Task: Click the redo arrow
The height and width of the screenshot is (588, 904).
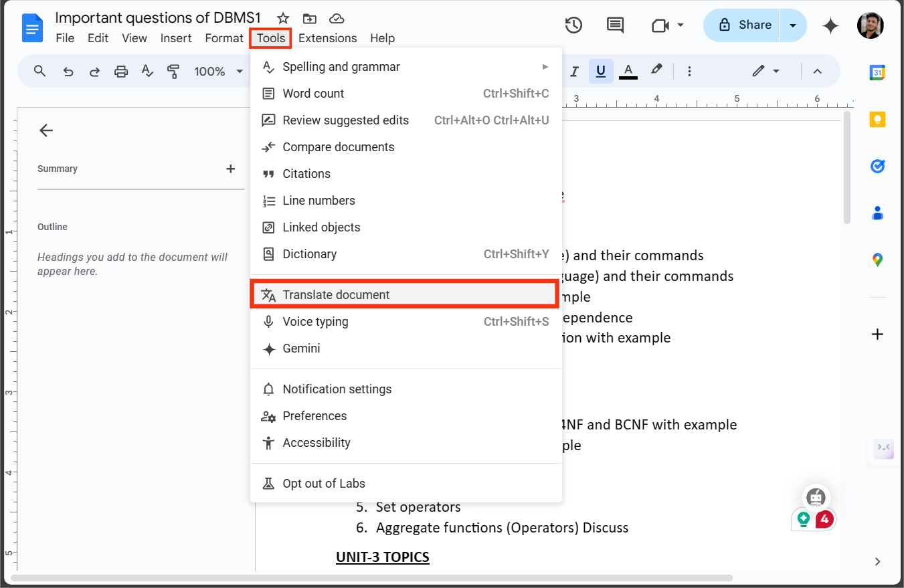Action: [94, 71]
